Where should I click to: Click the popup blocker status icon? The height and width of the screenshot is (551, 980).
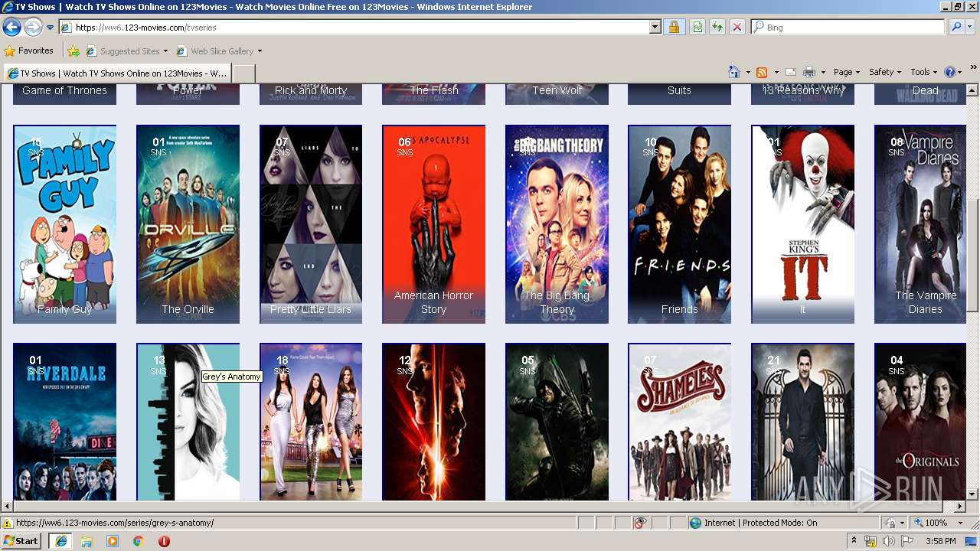tap(640, 523)
